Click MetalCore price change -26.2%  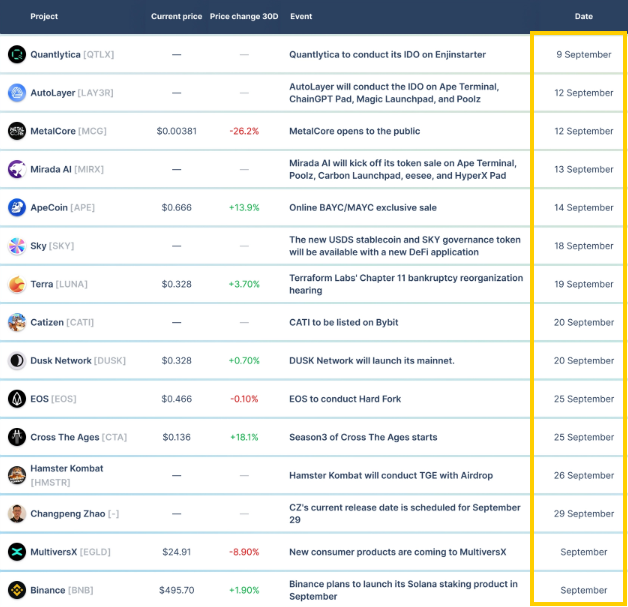click(x=244, y=131)
